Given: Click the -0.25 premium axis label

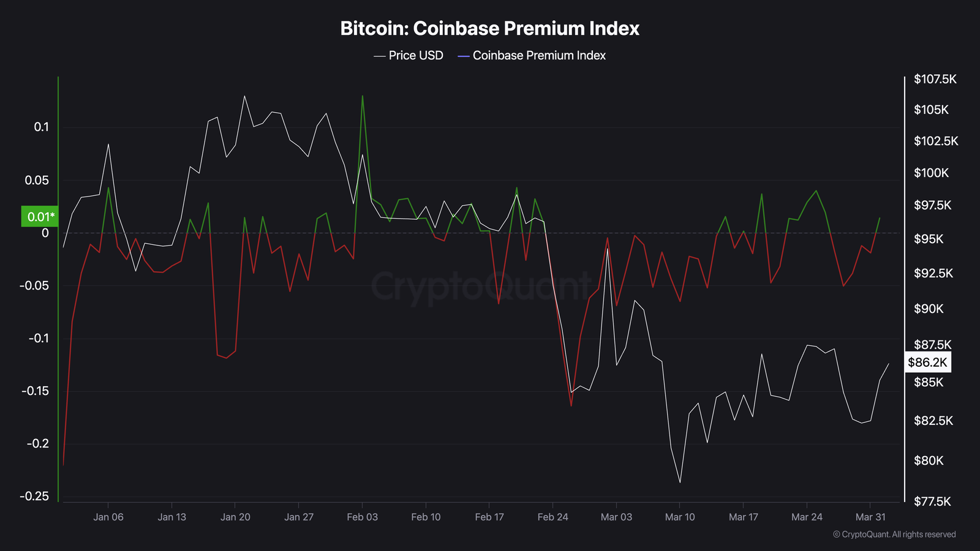Looking at the screenshot, I should [34, 497].
